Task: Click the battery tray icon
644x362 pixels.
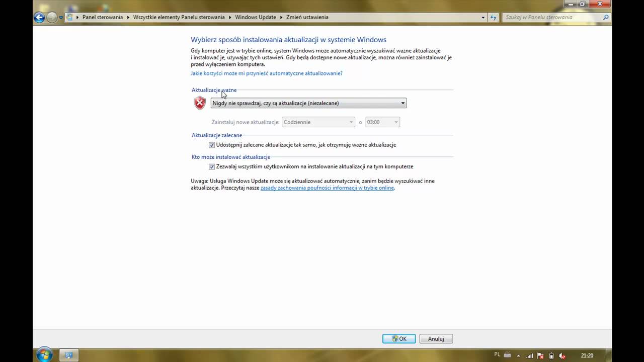Action: coord(551,356)
